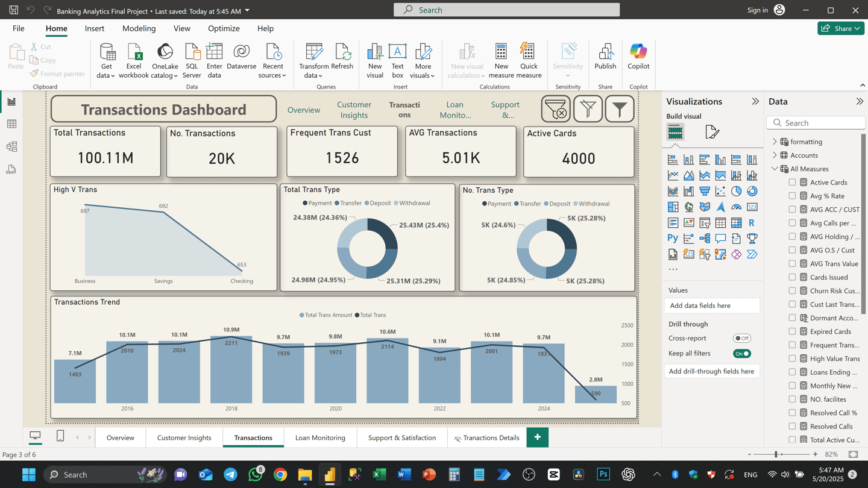This screenshot has width=868, height=488.
Task: Open SQL Server data connector
Action: coord(192,61)
